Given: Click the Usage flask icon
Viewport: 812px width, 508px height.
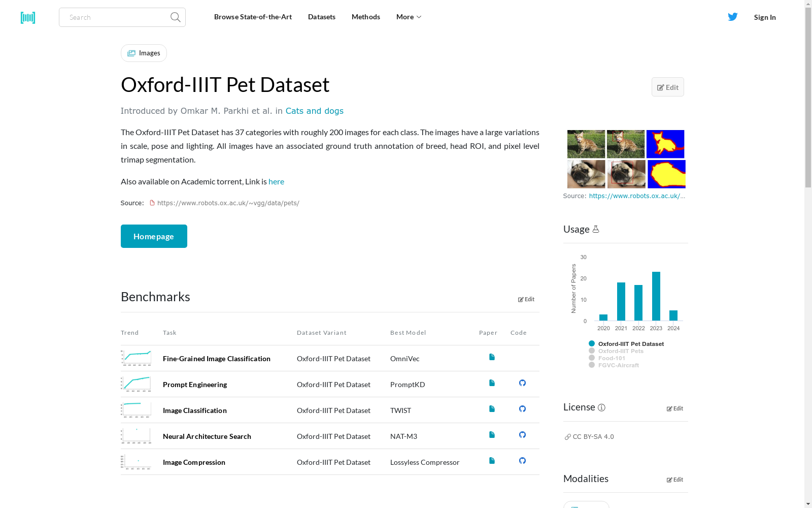Looking at the screenshot, I should [596, 229].
